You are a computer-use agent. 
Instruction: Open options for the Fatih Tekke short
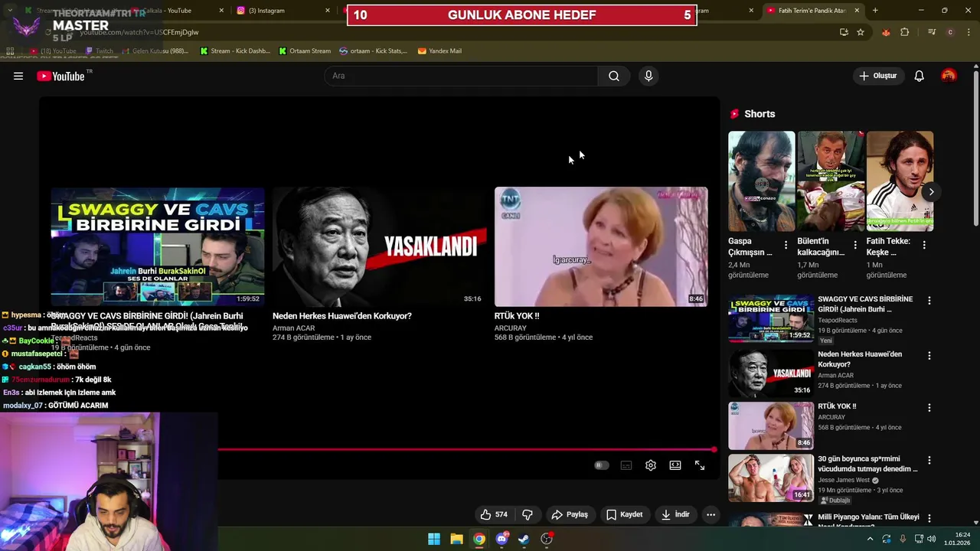(x=924, y=246)
